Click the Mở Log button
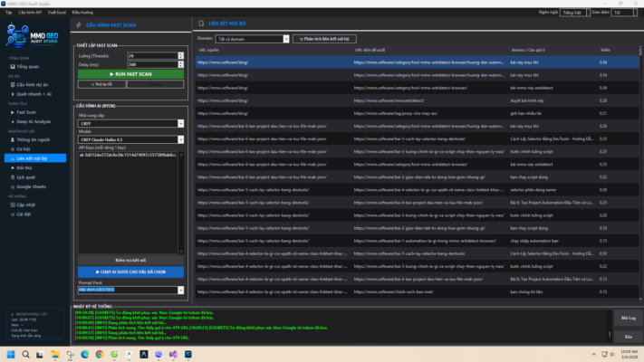This screenshot has width=644, height=362. click(628, 318)
